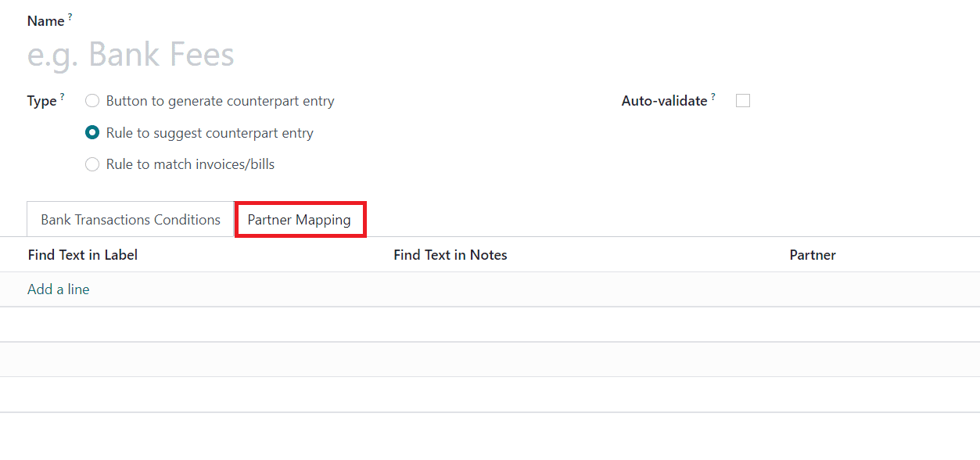Click the Auto-validate field label
Viewport: 980px width, 460px height.
pos(664,101)
